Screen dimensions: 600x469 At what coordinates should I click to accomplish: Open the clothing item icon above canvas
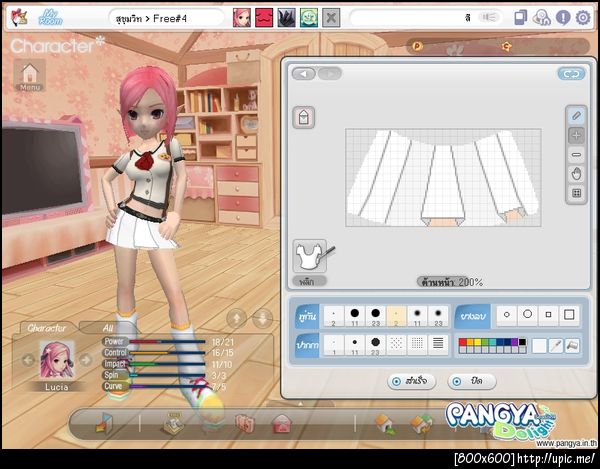[303, 117]
